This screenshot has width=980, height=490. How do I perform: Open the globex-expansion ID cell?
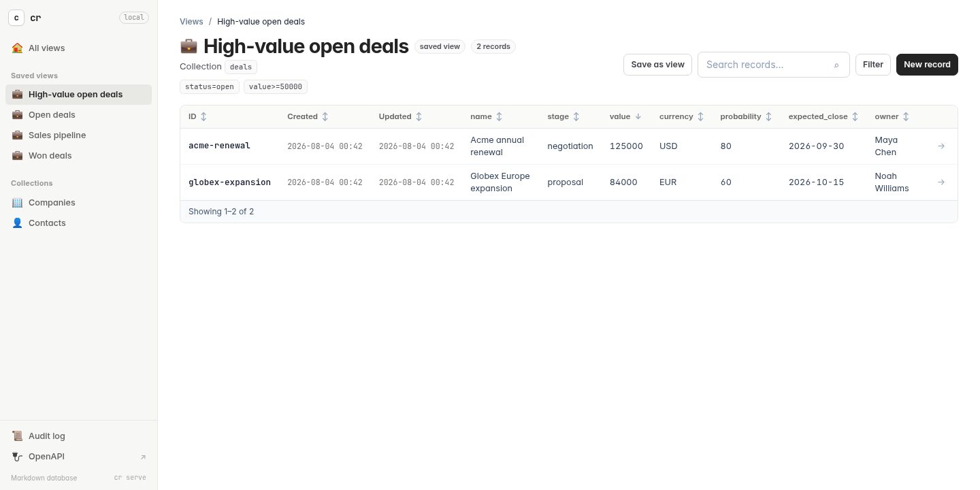pos(229,182)
